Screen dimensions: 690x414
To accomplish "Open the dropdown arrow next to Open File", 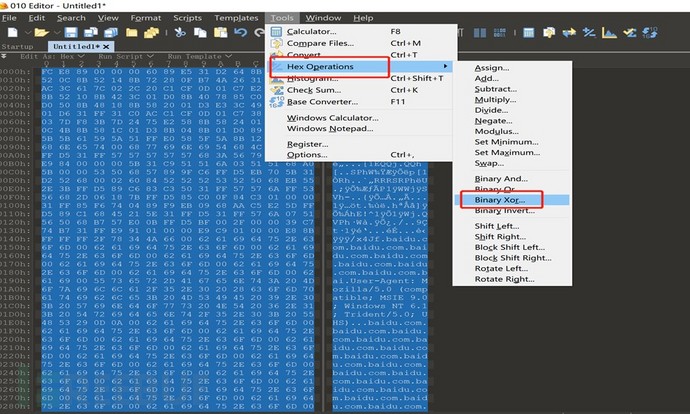I will coord(56,33).
